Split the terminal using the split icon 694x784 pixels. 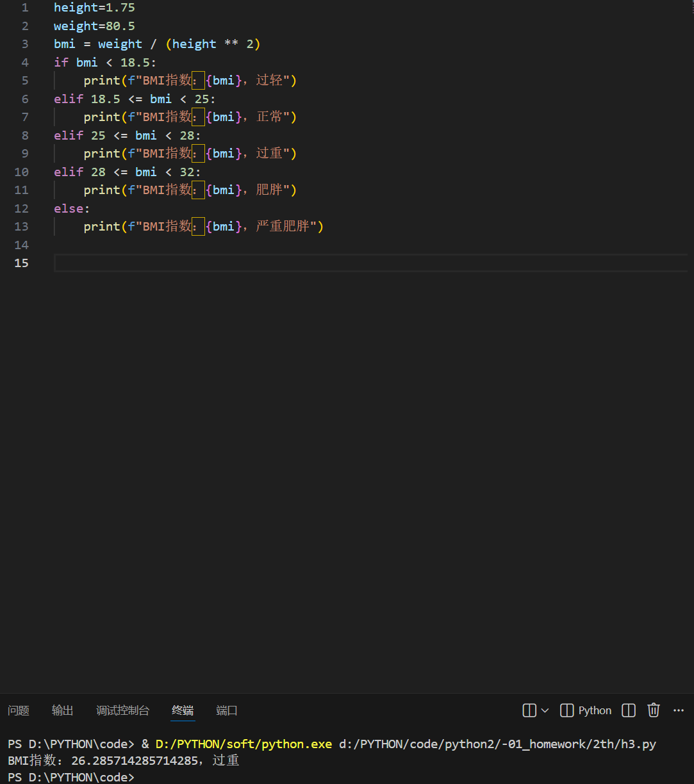pyautogui.click(x=628, y=710)
